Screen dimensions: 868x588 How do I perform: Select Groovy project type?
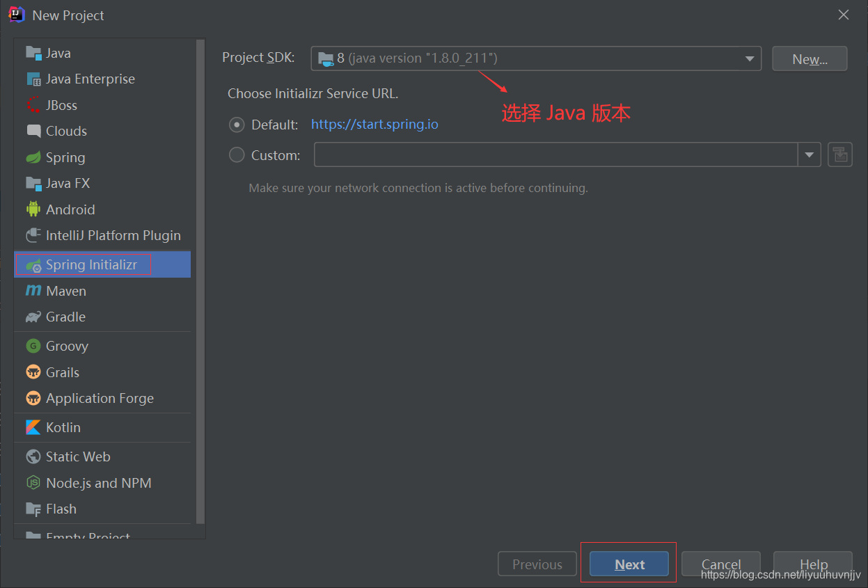tap(102, 346)
